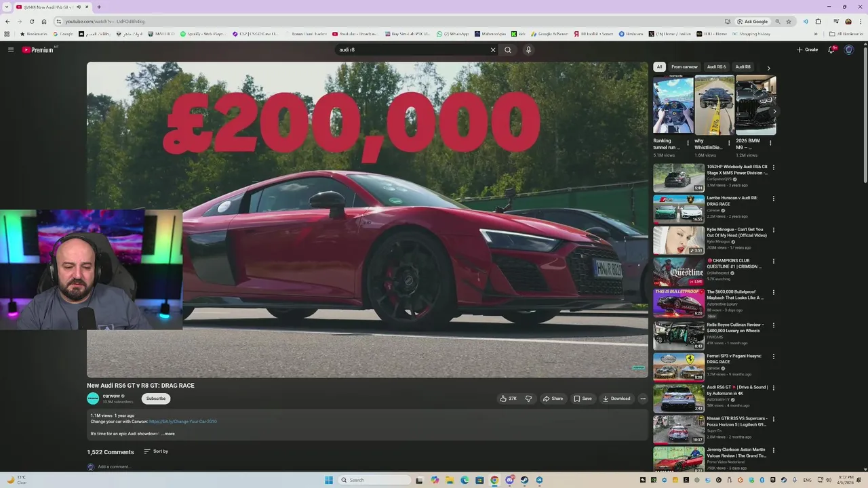The height and width of the screenshot is (488, 868).
Task: Run search with the magnifier icon
Action: (508, 49)
